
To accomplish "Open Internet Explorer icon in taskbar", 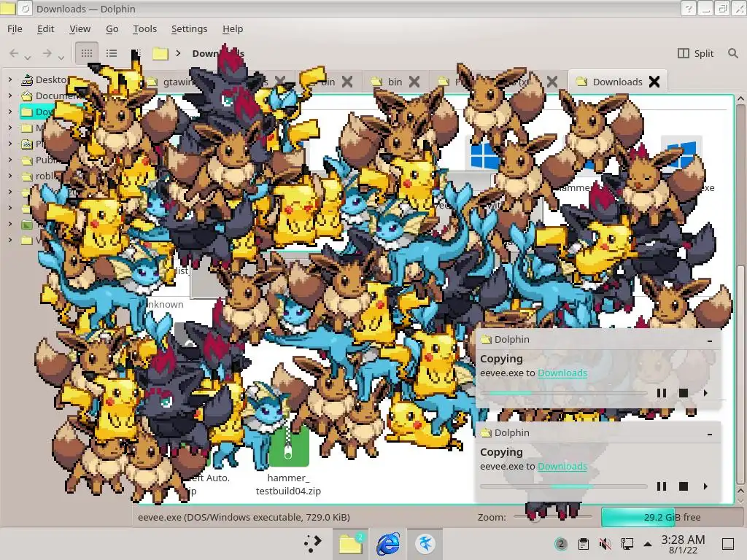I will [x=388, y=543].
